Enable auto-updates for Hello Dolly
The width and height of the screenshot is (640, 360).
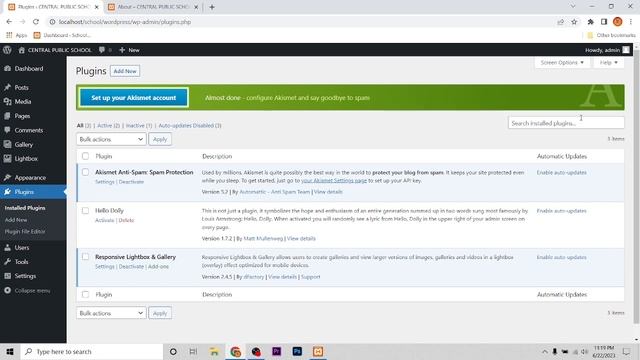(562, 211)
